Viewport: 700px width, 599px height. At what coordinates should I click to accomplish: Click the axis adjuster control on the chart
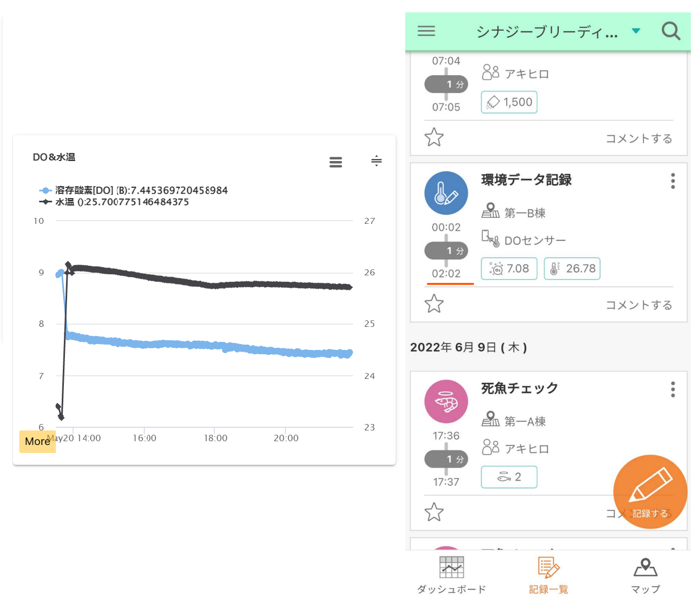click(376, 161)
